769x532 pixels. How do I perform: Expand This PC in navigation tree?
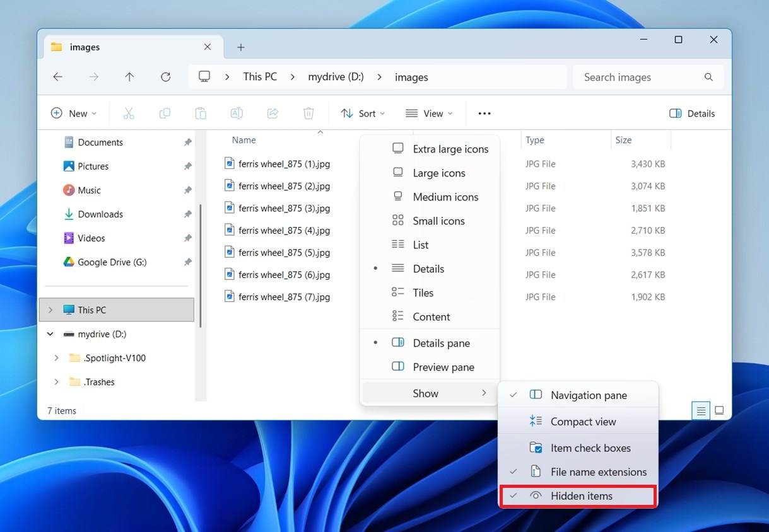(50, 310)
